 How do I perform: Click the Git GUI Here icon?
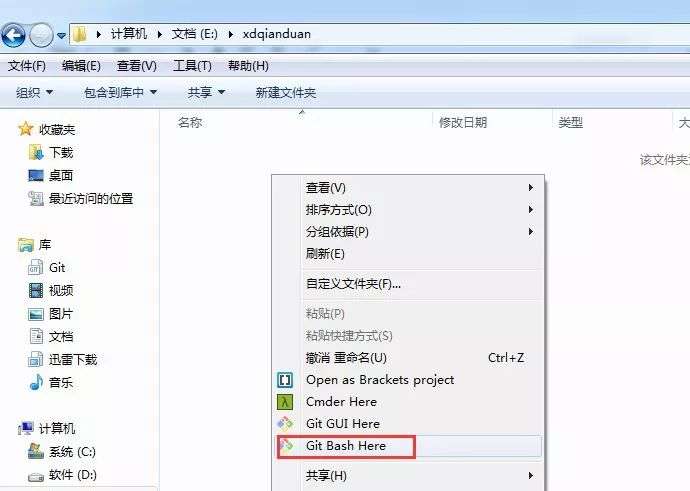click(x=285, y=424)
